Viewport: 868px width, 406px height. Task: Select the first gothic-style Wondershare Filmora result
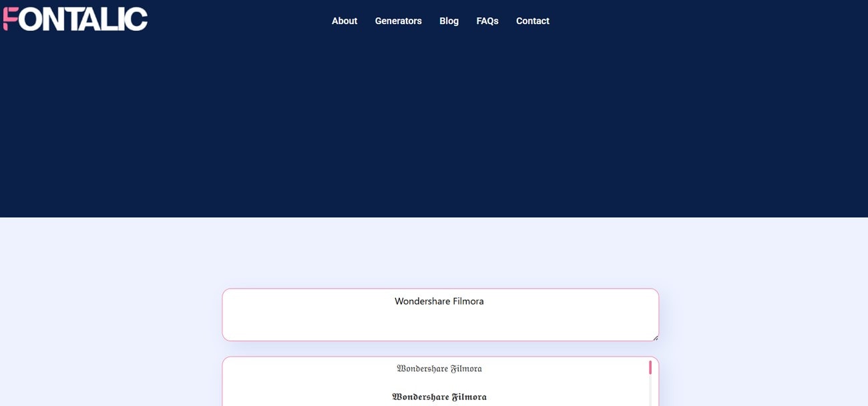click(x=439, y=369)
